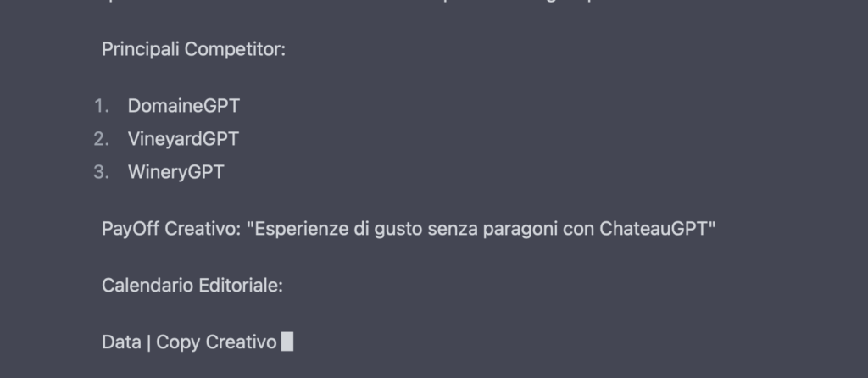The image size is (868, 378).
Task: Click the "Copy Creativo" column text
Action: 216,342
